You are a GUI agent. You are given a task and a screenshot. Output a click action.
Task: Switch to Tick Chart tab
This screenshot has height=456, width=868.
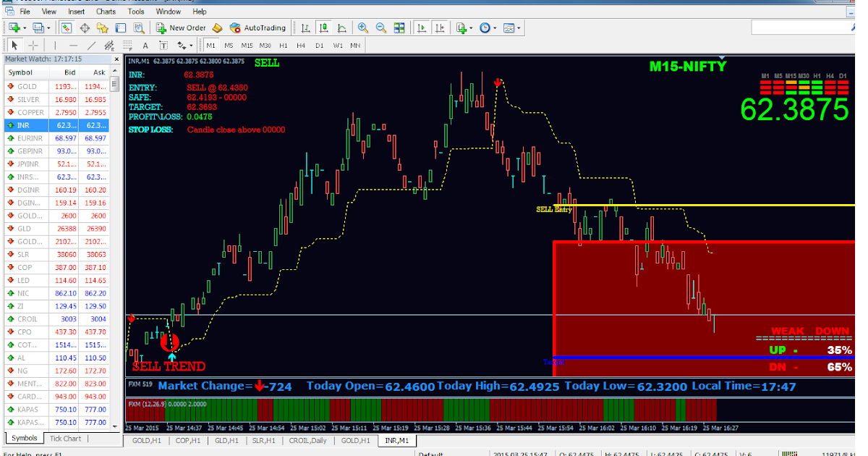click(x=65, y=439)
